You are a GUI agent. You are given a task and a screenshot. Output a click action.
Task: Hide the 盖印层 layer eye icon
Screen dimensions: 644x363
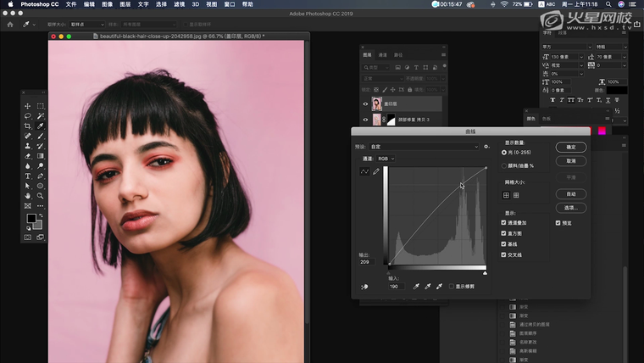pyautogui.click(x=366, y=104)
